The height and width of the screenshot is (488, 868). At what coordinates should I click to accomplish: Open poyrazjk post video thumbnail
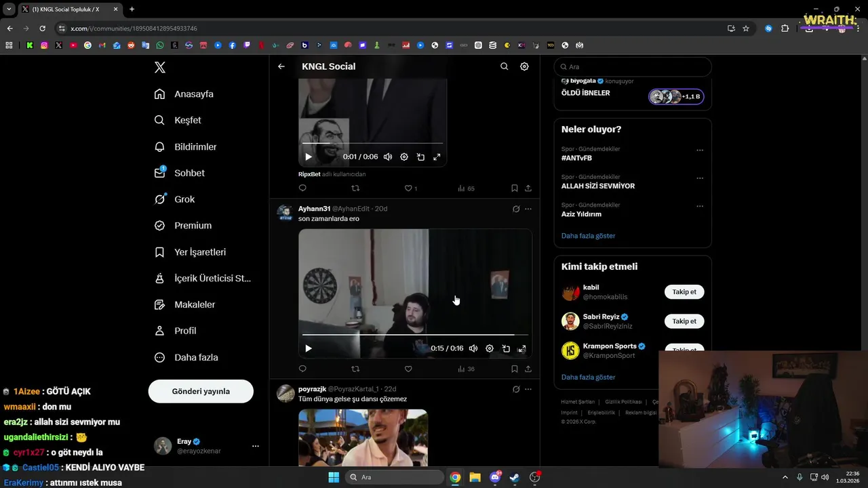[363, 437]
